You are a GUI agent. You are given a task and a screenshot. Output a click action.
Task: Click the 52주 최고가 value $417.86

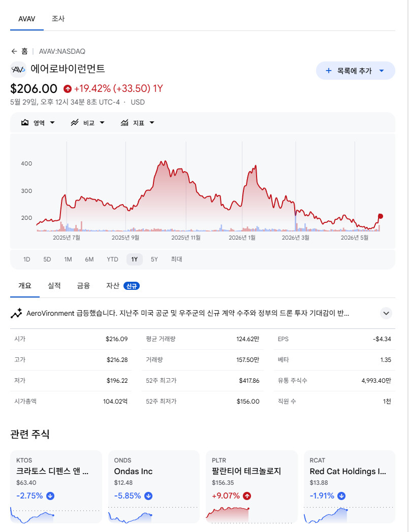pyautogui.click(x=249, y=381)
